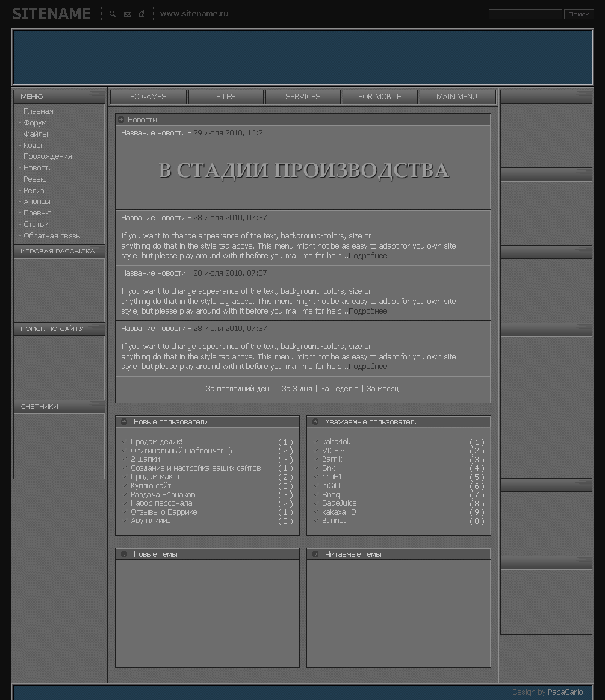605x700 pixels.
Task: Toggle the checkmark beside 2 шапки
Action: 124,459
